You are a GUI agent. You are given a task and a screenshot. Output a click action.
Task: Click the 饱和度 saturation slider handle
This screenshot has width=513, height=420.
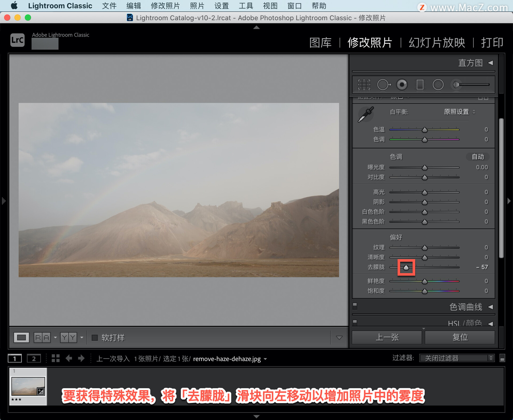(425, 291)
